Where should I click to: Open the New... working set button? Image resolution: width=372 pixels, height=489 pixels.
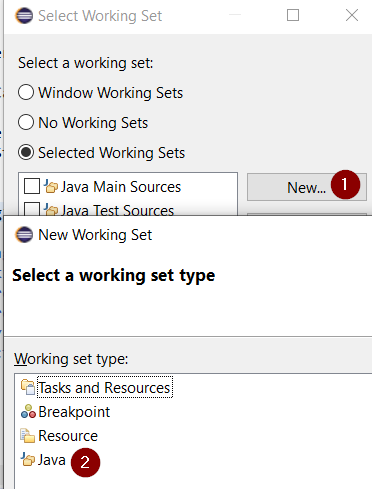(x=307, y=187)
